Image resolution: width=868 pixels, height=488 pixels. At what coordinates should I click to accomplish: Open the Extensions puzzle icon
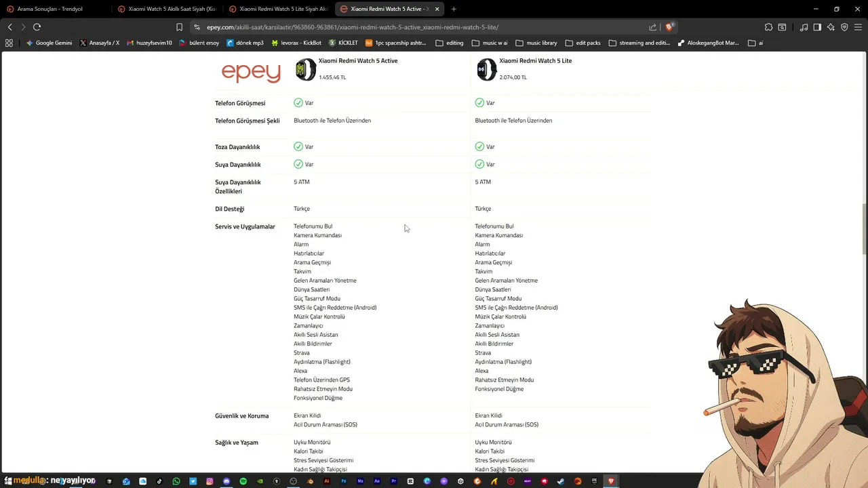pos(768,27)
